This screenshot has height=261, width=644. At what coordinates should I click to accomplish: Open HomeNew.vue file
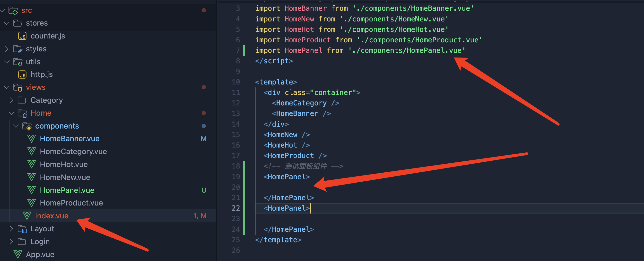click(x=65, y=177)
